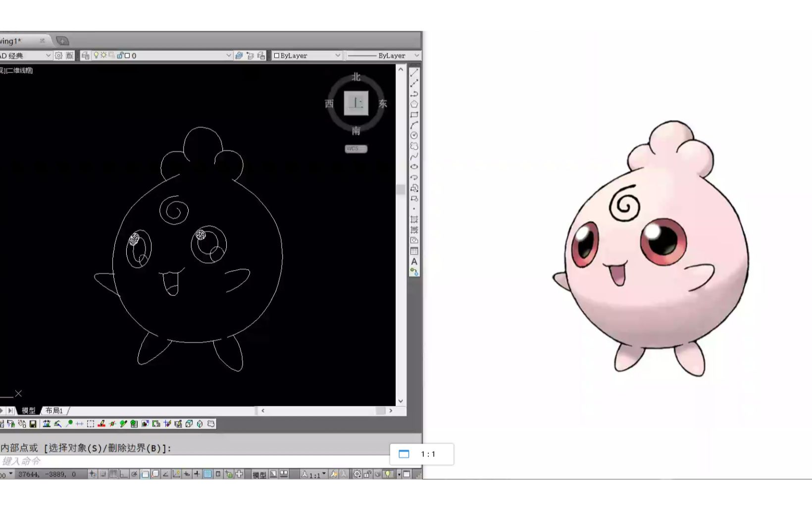This screenshot has height=508, width=812.
Task: Click the save disk icon in bottom toolbar
Action: pyautogui.click(x=33, y=424)
